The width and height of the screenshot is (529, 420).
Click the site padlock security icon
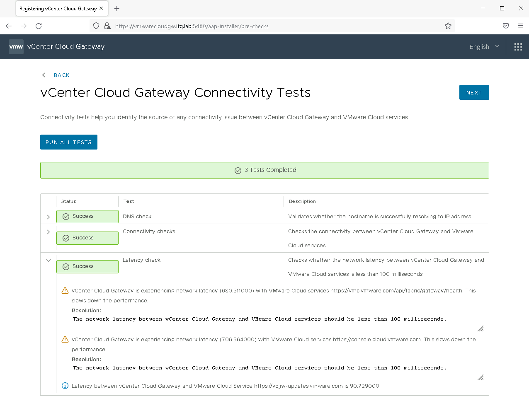coord(107,26)
